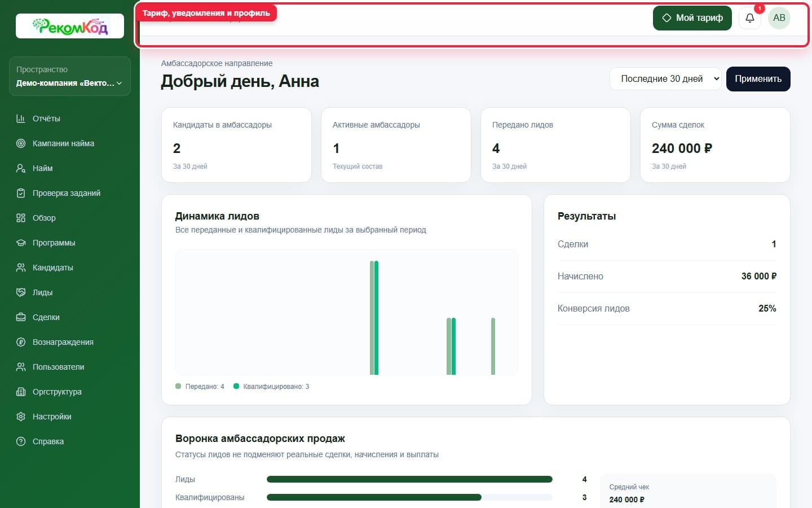Go to Кампании найма section
812x508 pixels.
pos(70,143)
